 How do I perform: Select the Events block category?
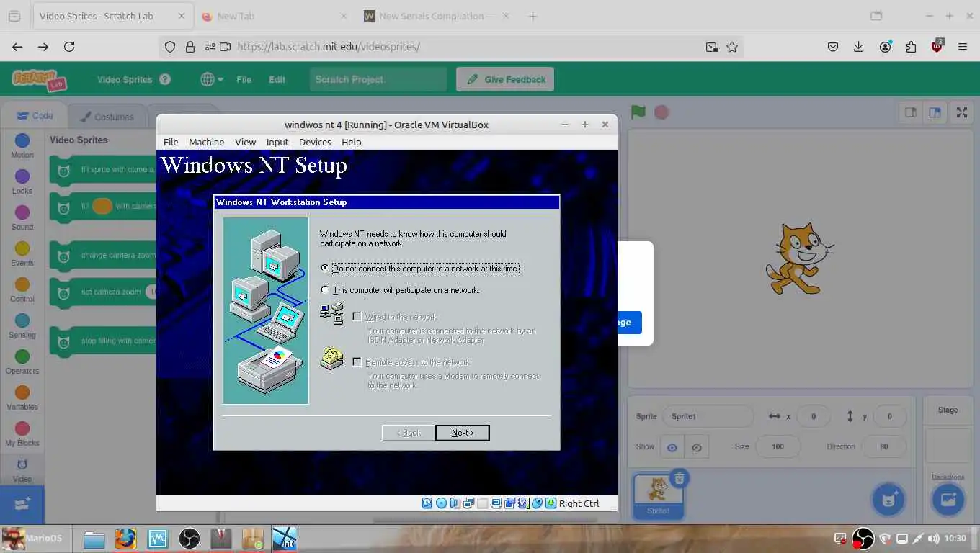click(x=22, y=254)
